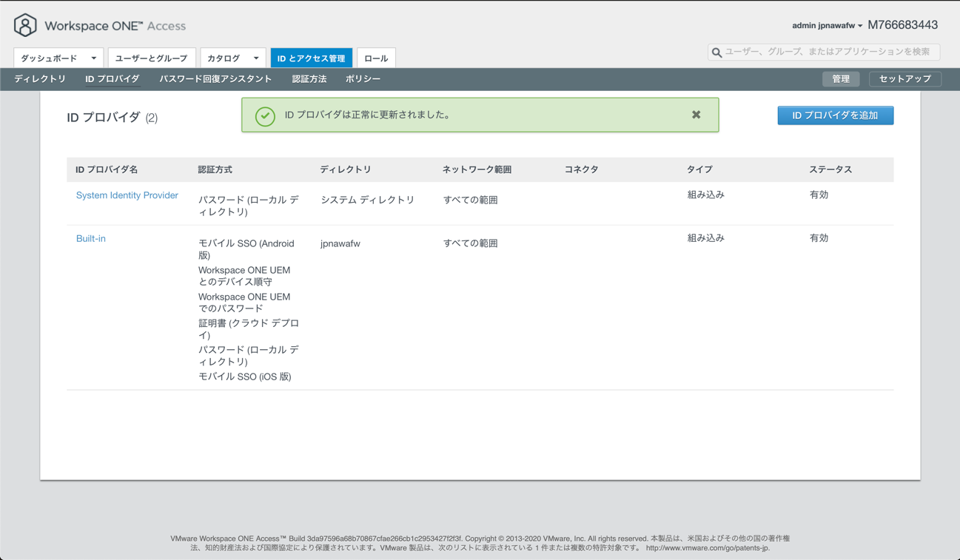Viewport: 960px width, 560px height.
Task: Click モバイル SSO (iOS 版) text
Action: [244, 377]
